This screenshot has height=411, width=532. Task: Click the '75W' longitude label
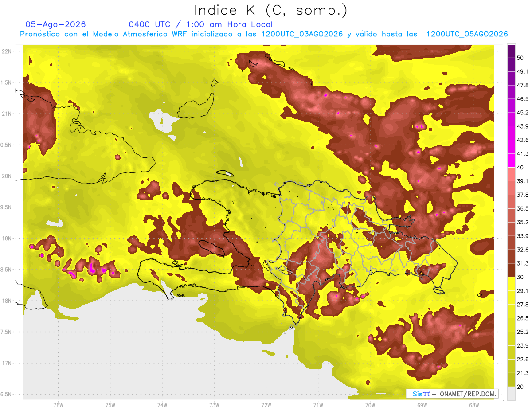tap(110, 405)
